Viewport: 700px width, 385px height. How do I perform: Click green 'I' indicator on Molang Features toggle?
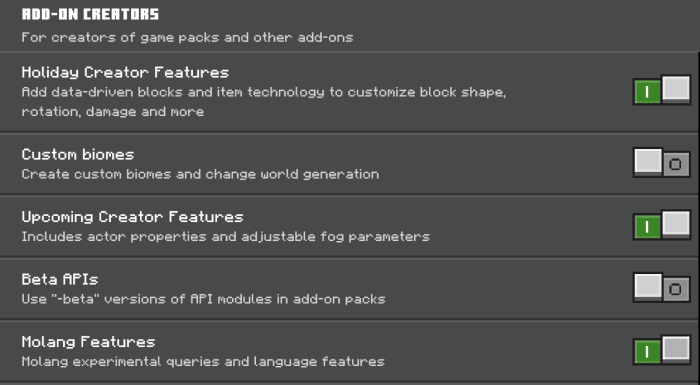[647, 352]
